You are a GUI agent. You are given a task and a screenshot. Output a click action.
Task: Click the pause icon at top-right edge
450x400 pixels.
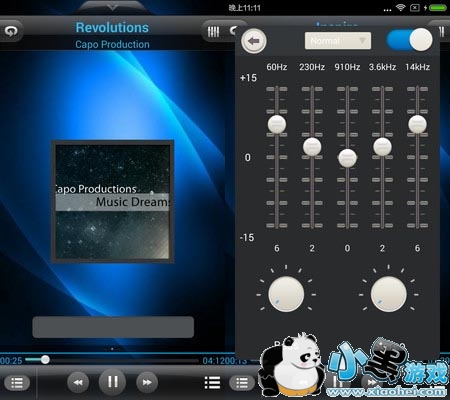pos(442,32)
